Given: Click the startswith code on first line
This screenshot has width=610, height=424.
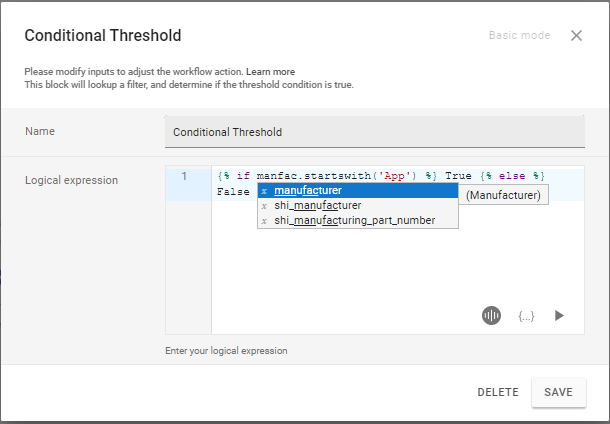Looking at the screenshot, I should coord(340,176).
